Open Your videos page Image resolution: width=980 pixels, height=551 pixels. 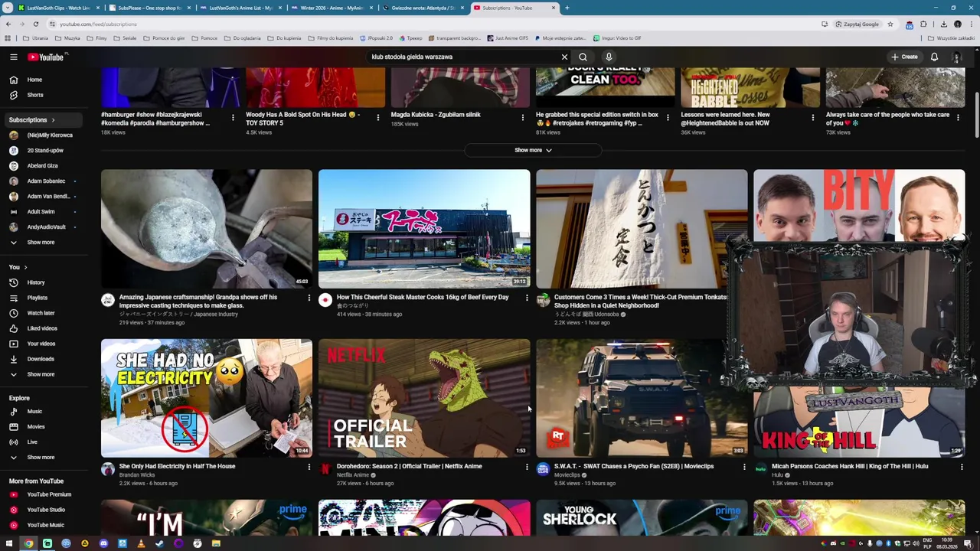[x=41, y=344]
